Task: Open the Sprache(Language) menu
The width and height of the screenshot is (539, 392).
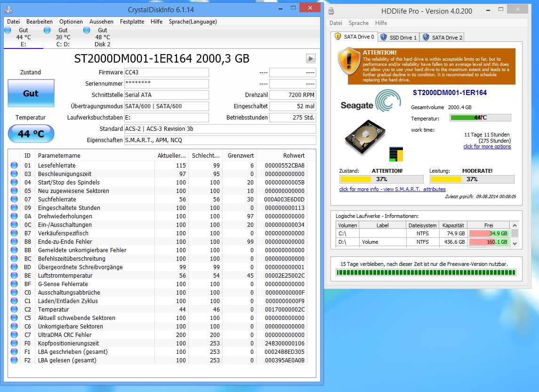Action: [x=193, y=22]
